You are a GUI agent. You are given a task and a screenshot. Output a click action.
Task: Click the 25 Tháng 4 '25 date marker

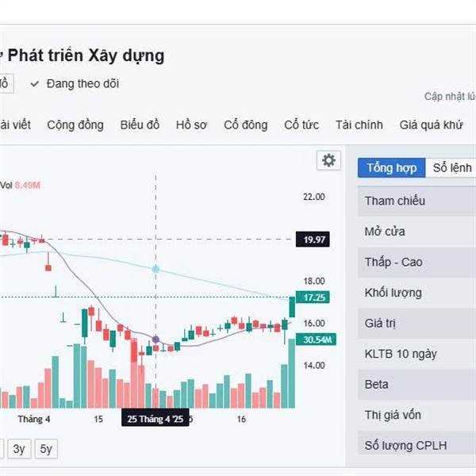tap(155, 418)
